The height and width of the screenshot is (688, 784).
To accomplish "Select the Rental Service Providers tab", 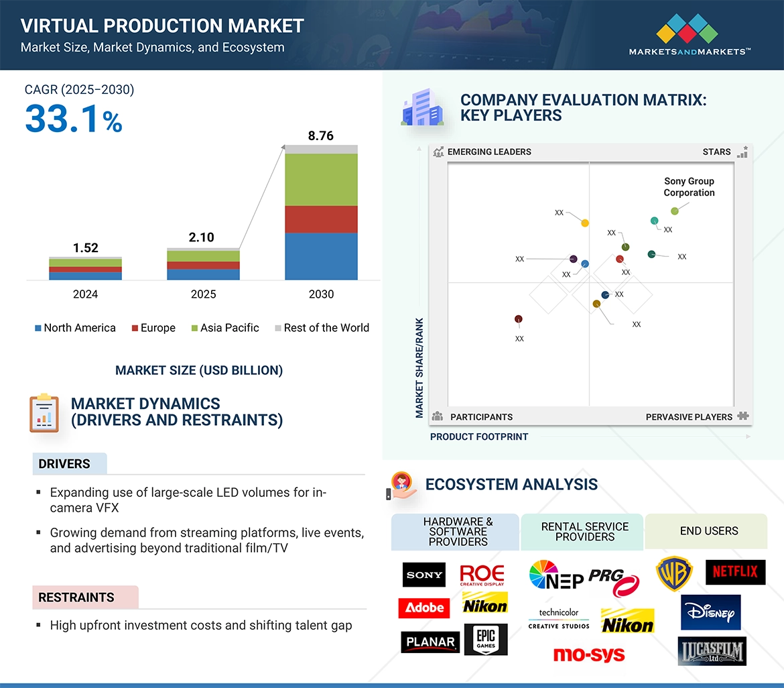I will tap(584, 531).
